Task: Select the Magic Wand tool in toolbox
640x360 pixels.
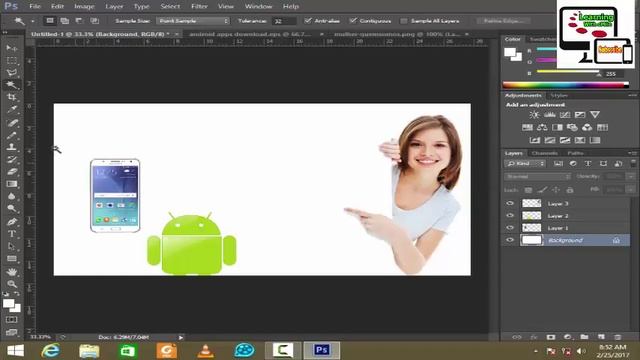Action: click(x=11, y=84)
